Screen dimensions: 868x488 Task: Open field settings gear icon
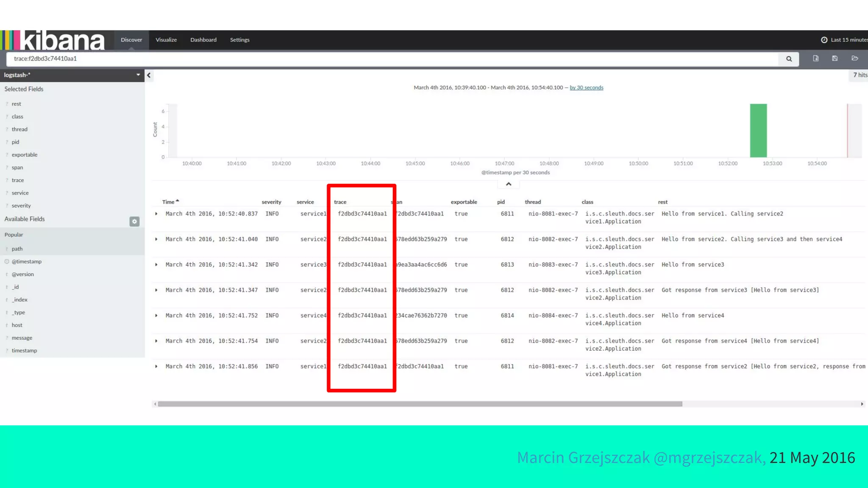(134, 222)
